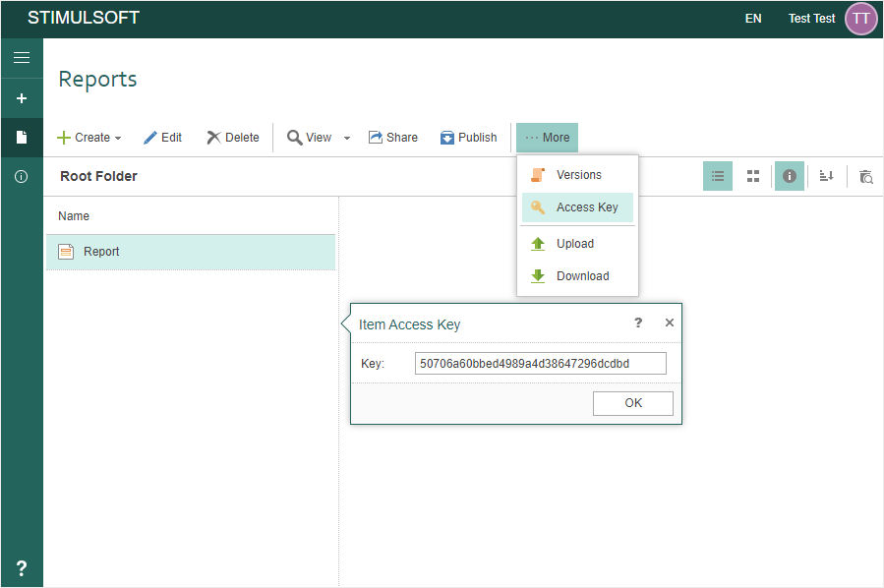Sort items with the sorting icon
The image size is (884, 588).
pos(826,176)
